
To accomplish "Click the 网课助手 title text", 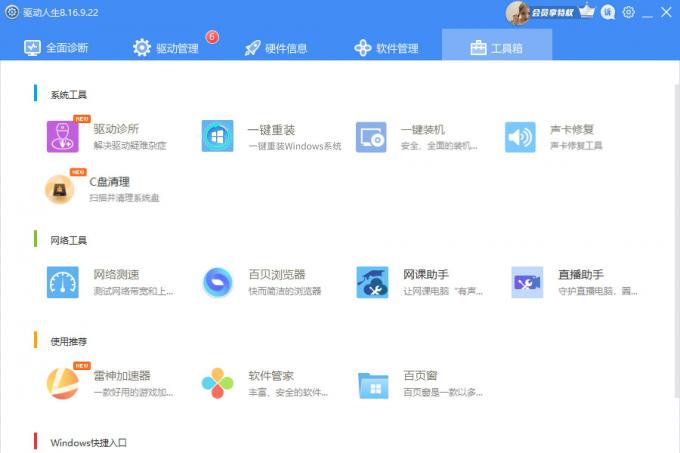I will point(426,274).
